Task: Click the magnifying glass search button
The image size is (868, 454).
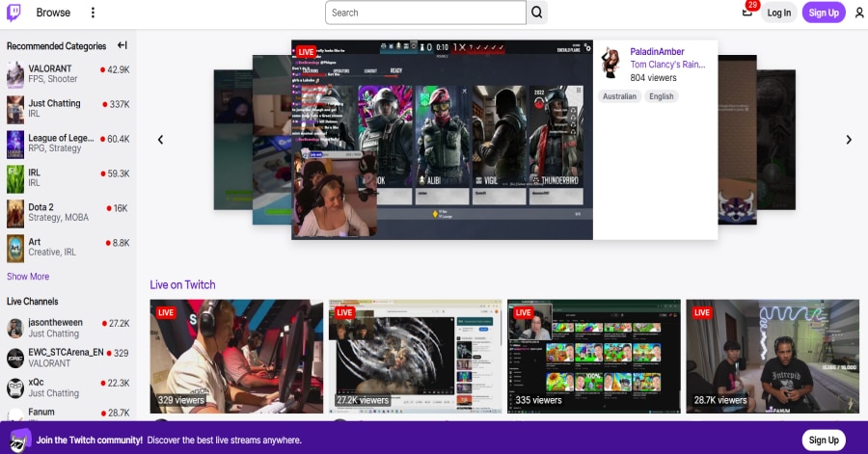Action: pos(537,13)
